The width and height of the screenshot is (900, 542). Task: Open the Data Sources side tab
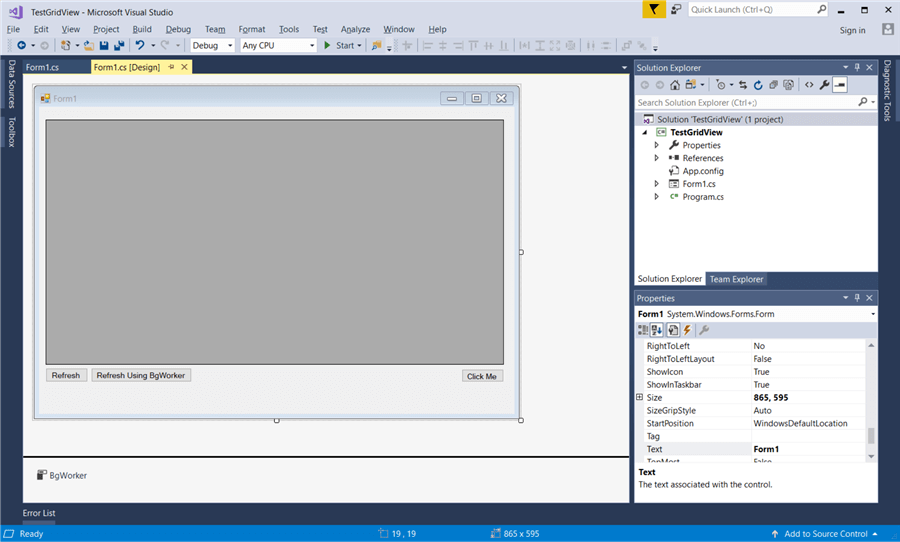[11, 84]
